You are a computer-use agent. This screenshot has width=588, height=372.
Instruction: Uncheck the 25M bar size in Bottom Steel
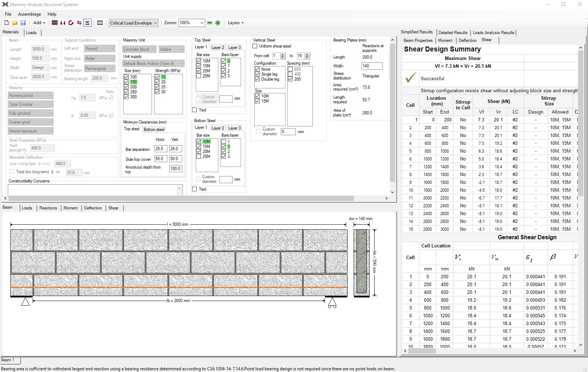pyautogui.click(x=199, y=157)
